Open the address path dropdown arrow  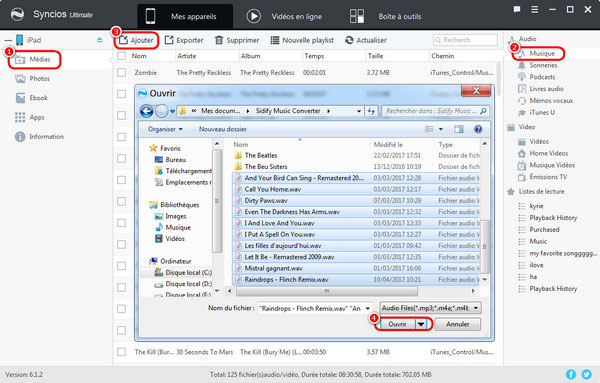tap(359, 111)
